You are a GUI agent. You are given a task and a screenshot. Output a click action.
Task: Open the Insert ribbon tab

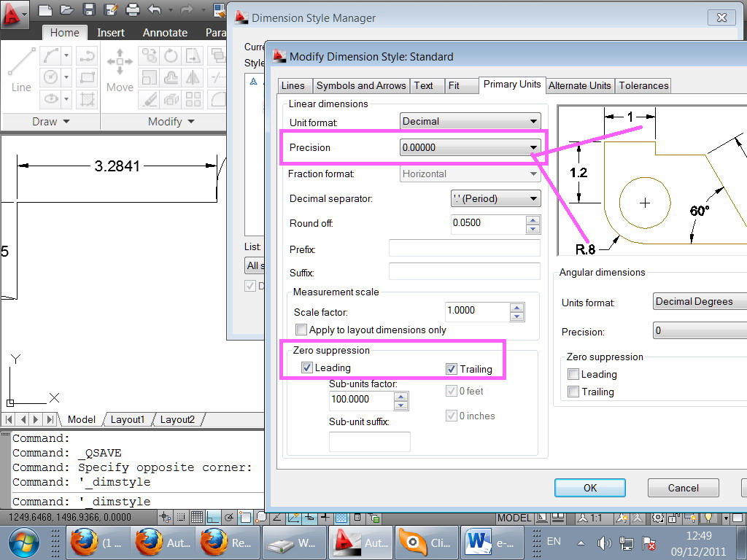(x=111, y=32)
